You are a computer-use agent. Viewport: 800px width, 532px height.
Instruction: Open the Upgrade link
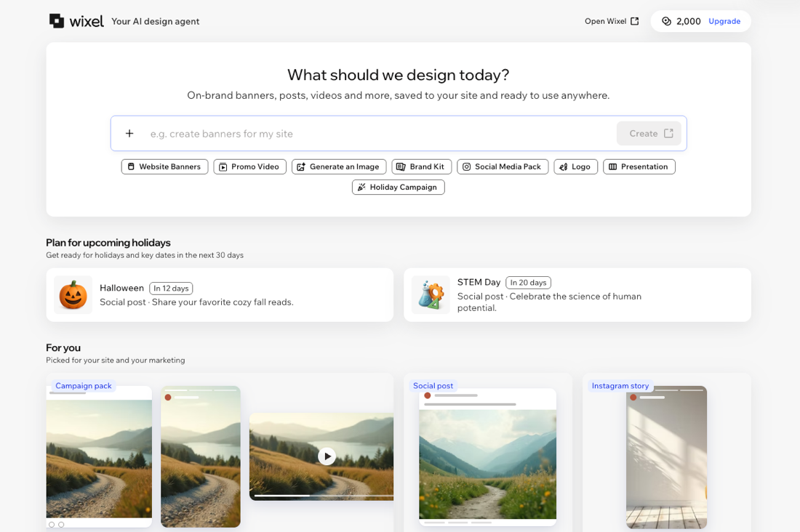coord(724,21)
